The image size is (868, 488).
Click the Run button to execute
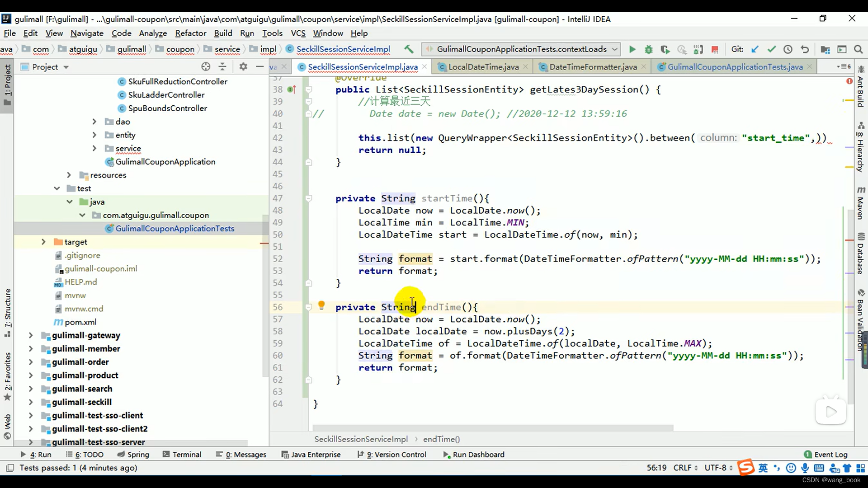click(x=632, y=49)
